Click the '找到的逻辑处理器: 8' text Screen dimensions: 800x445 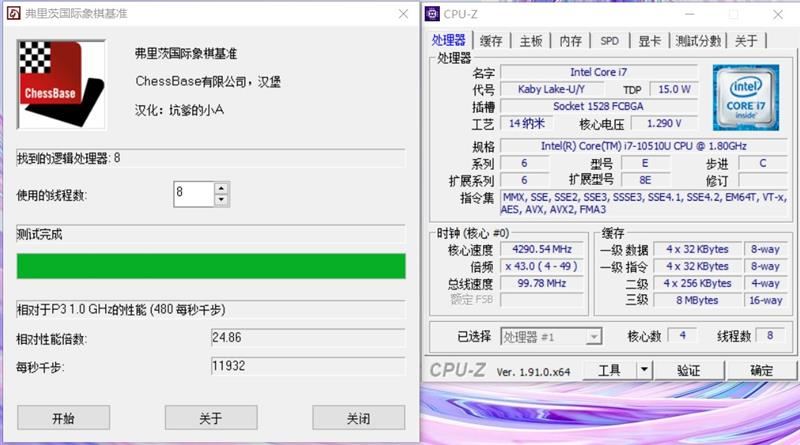tap(68, 158)
